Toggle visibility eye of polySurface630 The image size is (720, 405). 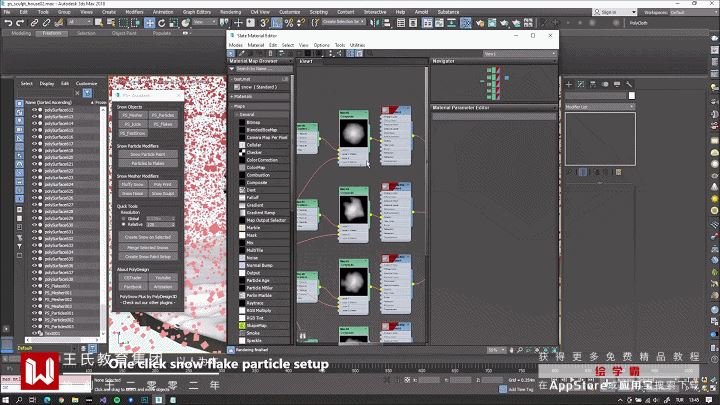coord(34,225)
